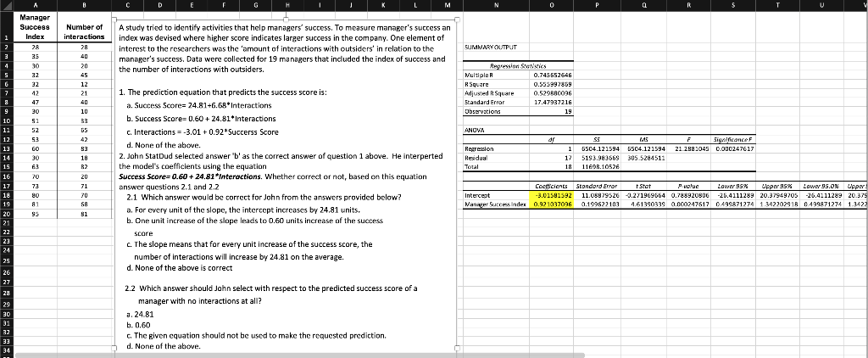
Task: Click the 'SS' column heading
Action: (598, 140)
